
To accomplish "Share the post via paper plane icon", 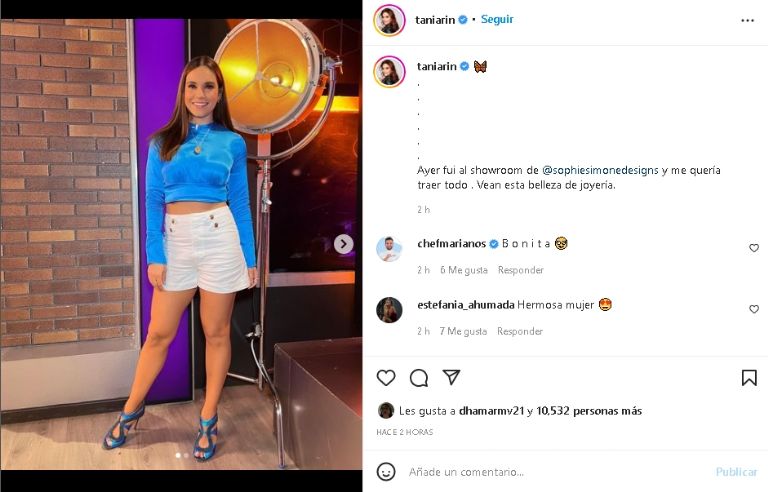I will click(x=451, y=377).
